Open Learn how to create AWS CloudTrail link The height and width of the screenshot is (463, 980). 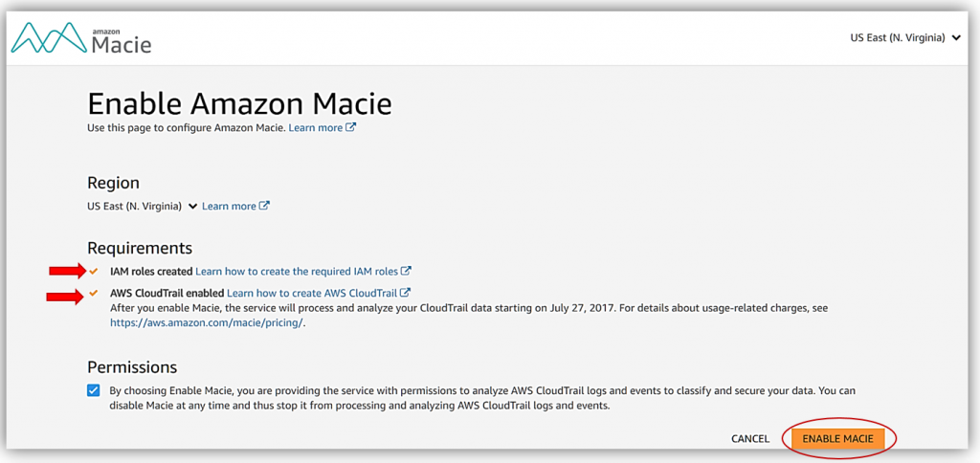[312, 293]
